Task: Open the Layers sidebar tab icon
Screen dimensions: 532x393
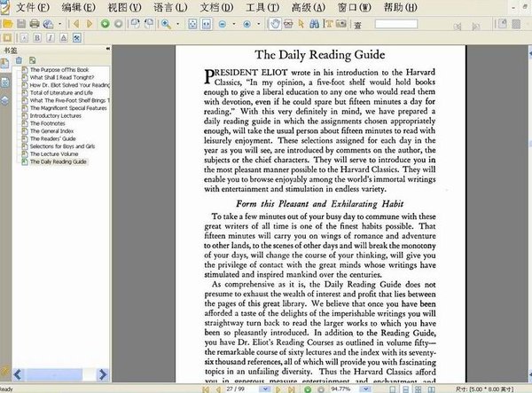Action: 4,101
